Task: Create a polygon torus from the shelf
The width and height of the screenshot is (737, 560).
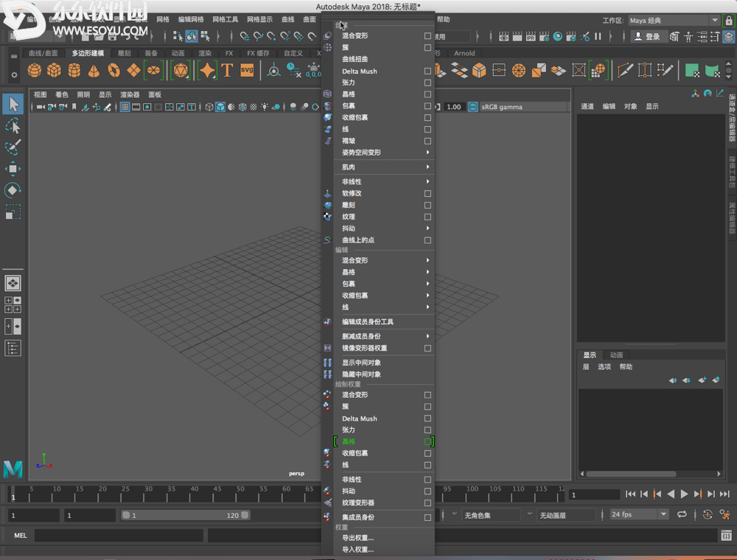Action: coord(113,70)
